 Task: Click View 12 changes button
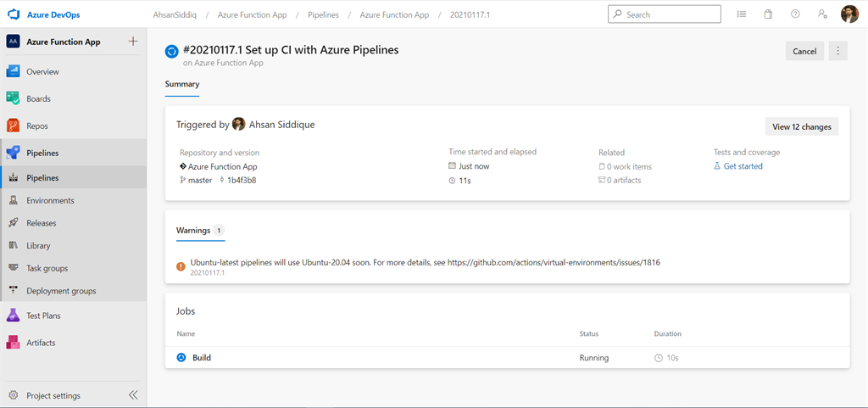(x=802, y=126)
